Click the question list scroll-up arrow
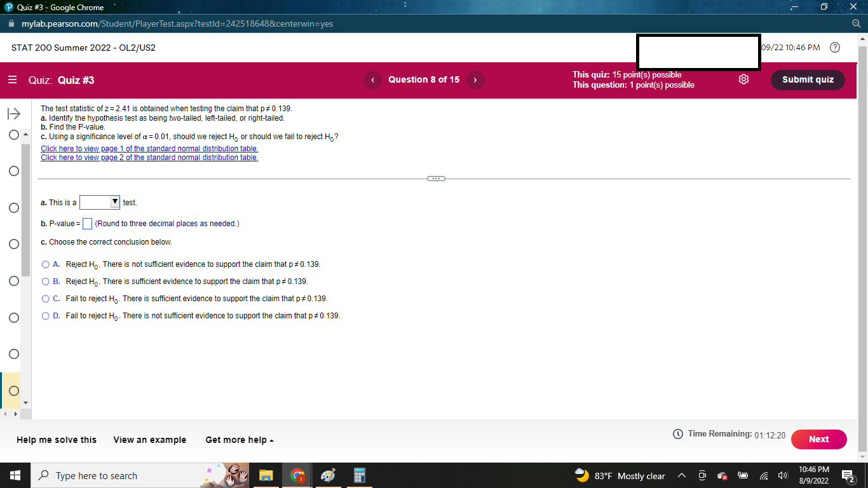 click(26, 135)
